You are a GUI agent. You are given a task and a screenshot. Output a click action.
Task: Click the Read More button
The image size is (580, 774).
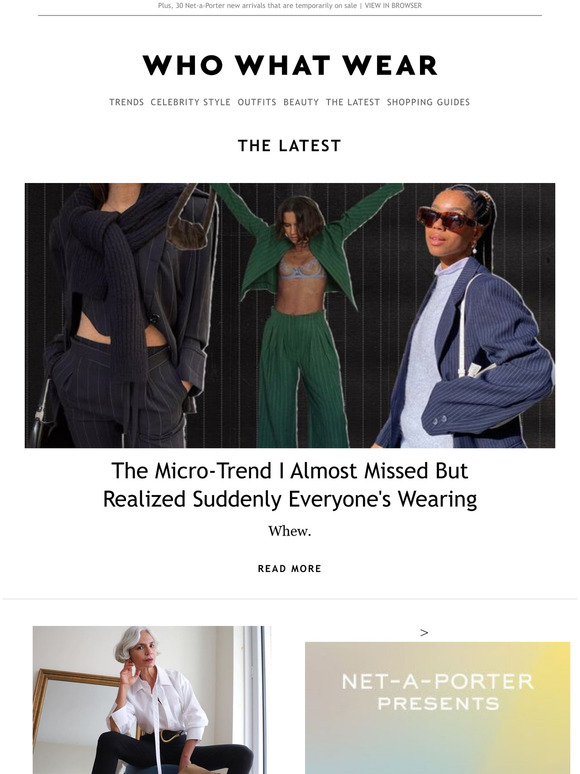click(290, 569)
